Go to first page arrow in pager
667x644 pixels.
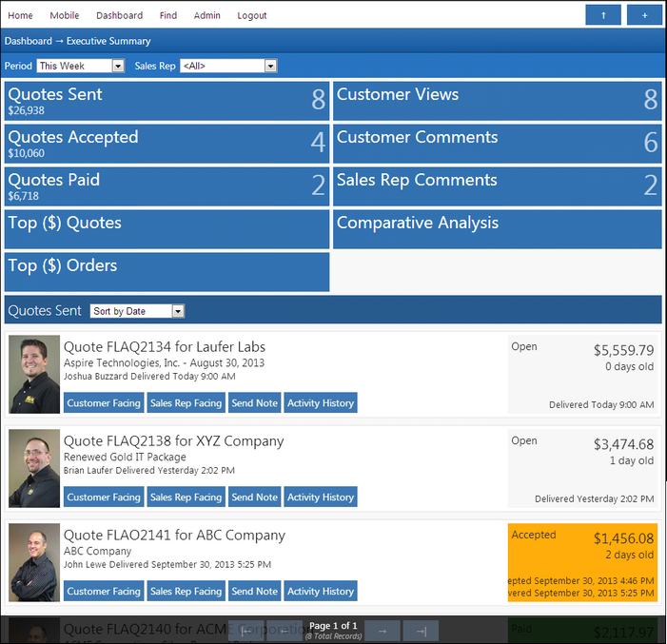246,630
